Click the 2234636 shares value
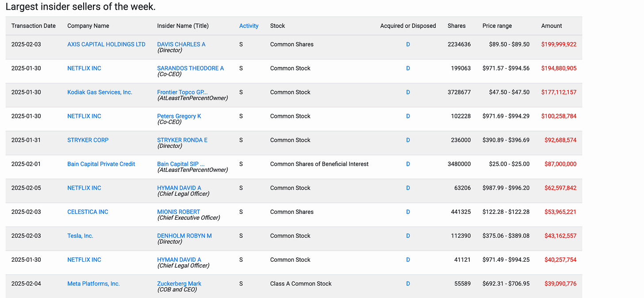Image resolution: width=644 pixels, height=298 pixels. point(459,44)
